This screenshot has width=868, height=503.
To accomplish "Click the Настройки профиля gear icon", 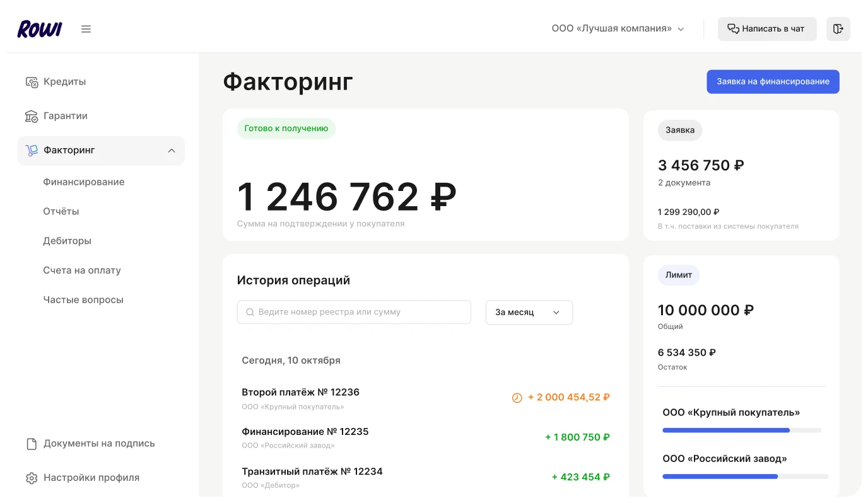I will 32,478.
